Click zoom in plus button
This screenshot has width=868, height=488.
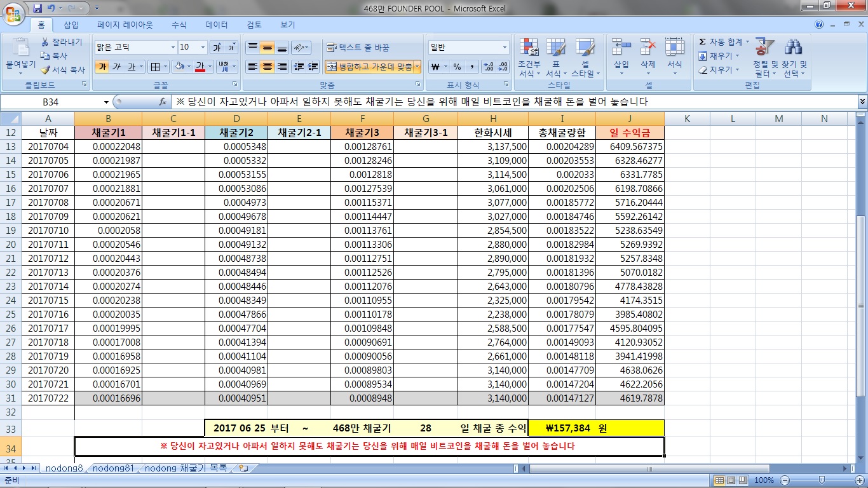pos(858,480)
